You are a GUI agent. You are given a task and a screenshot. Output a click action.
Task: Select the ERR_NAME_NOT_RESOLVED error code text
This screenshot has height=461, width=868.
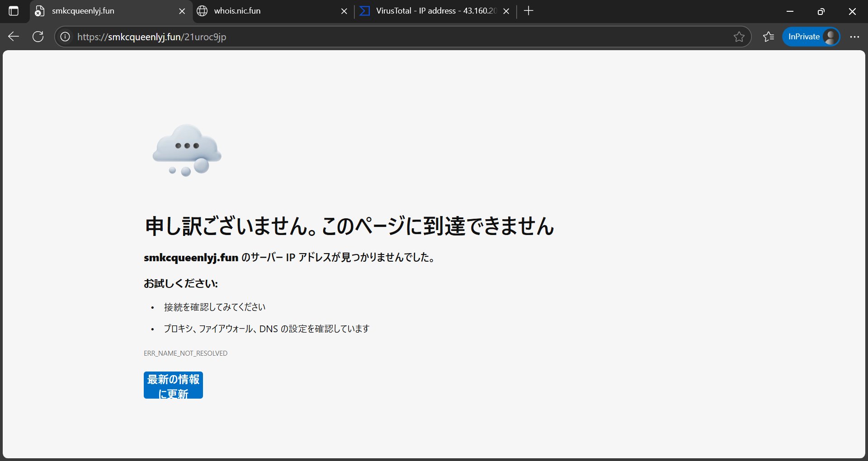pyautogui.click(x=186, y=353)
